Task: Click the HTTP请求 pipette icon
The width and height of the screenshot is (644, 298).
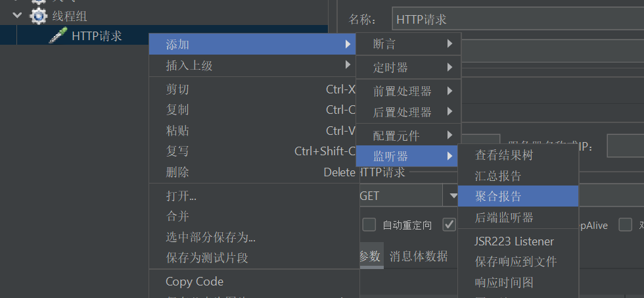Action: coord(58,36)
